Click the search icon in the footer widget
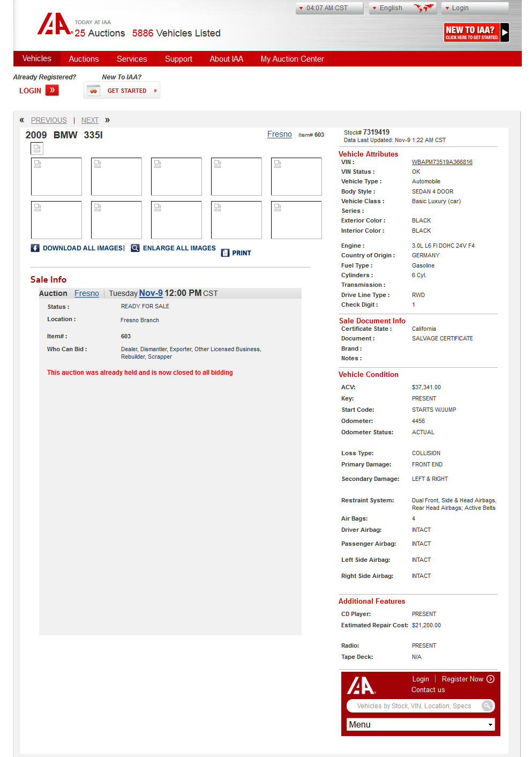This screenshot has height=757, width=532. click(487, 706)
